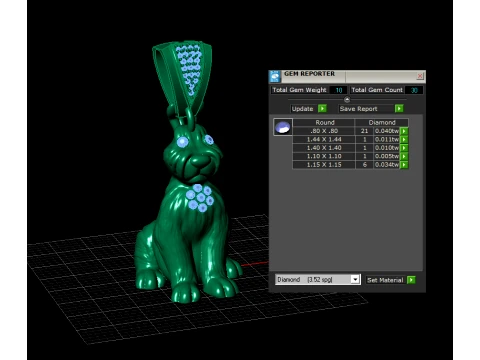
Task: Click the green arrow next to Set Material
Action: (411, 280)
